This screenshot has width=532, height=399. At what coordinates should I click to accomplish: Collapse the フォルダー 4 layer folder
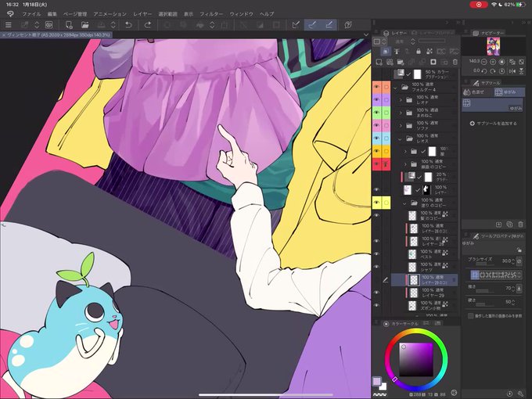[x=395, y=87]
